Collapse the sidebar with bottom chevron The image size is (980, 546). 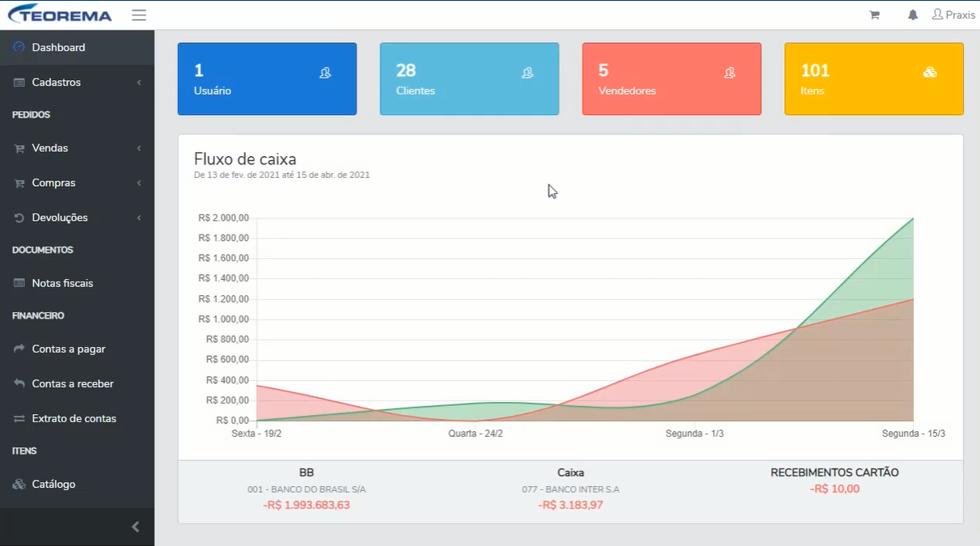coord(136,527)
